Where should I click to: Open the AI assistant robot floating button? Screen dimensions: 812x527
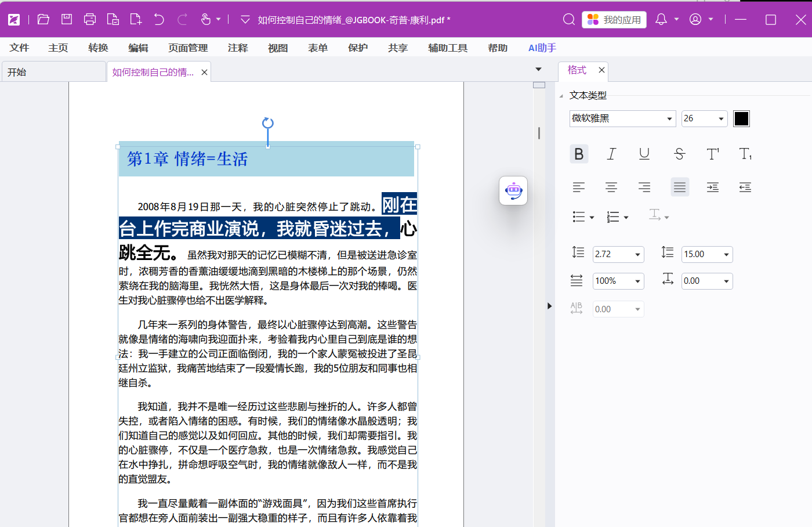513,190
